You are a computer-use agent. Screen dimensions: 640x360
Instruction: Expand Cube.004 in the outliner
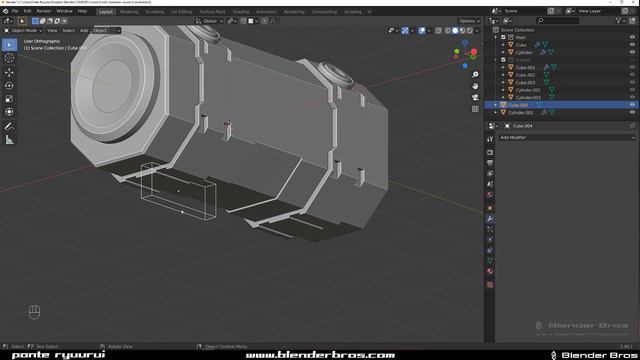tap(496, 105)
